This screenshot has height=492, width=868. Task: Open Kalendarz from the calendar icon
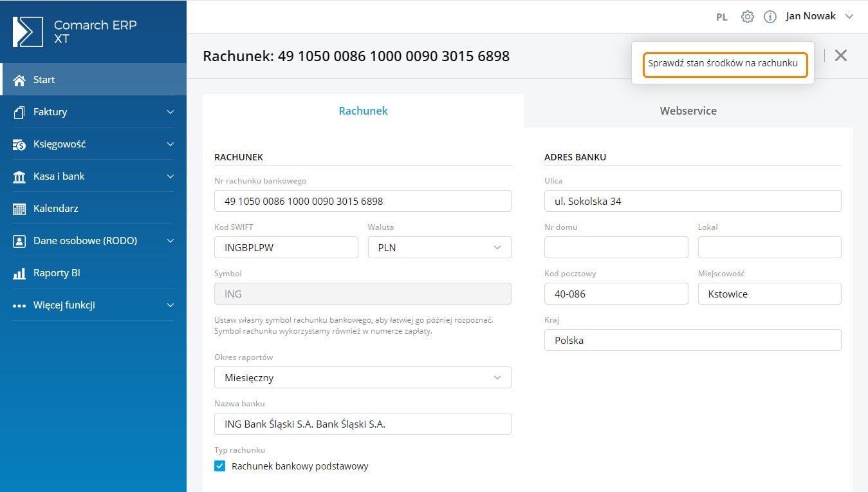click(x=19, y=209)
